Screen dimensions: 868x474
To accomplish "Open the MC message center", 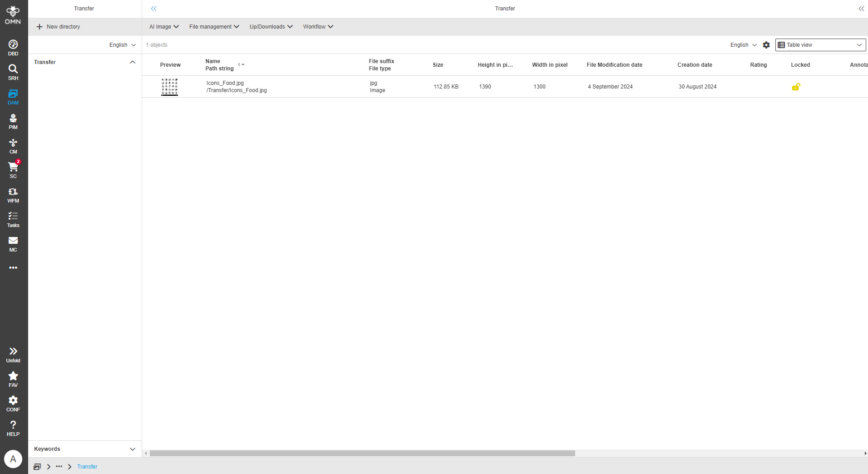I will coord(13,243).
